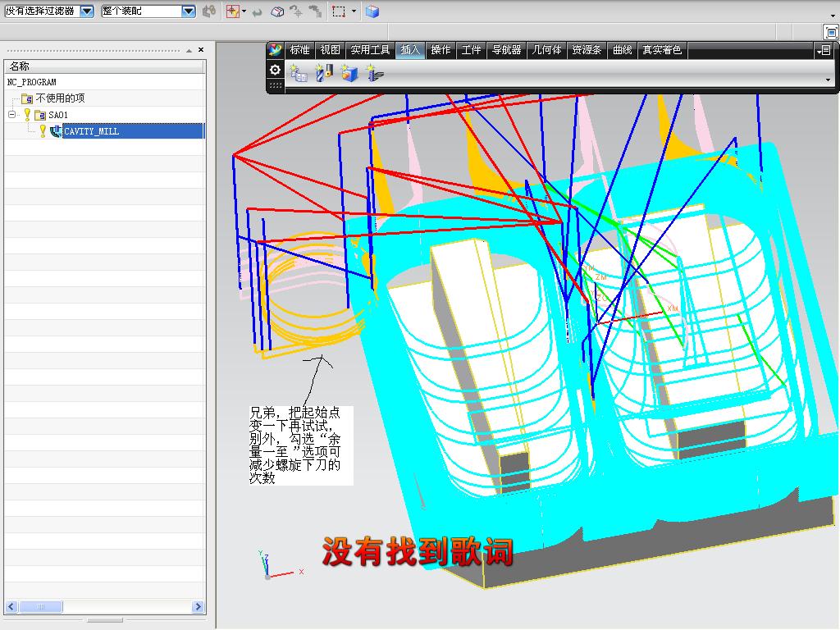
Task: Click the move-to-point crosshair icon
Action: (295, 11)
